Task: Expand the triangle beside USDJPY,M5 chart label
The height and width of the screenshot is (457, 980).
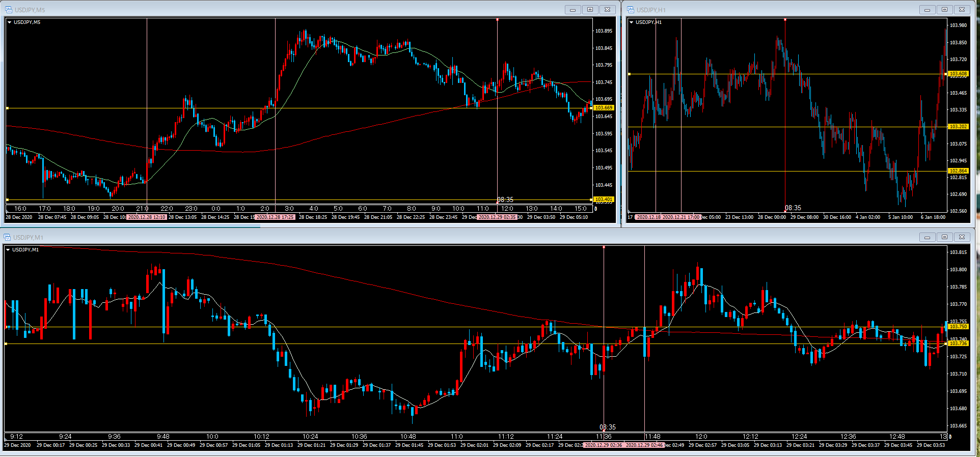Action: pyautogui.click(x=9, y=22)
